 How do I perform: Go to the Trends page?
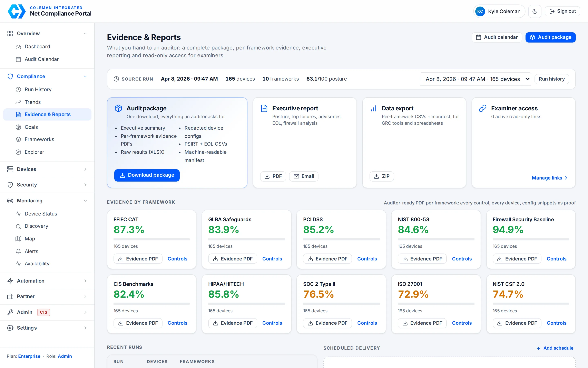(x=47, y=102)
